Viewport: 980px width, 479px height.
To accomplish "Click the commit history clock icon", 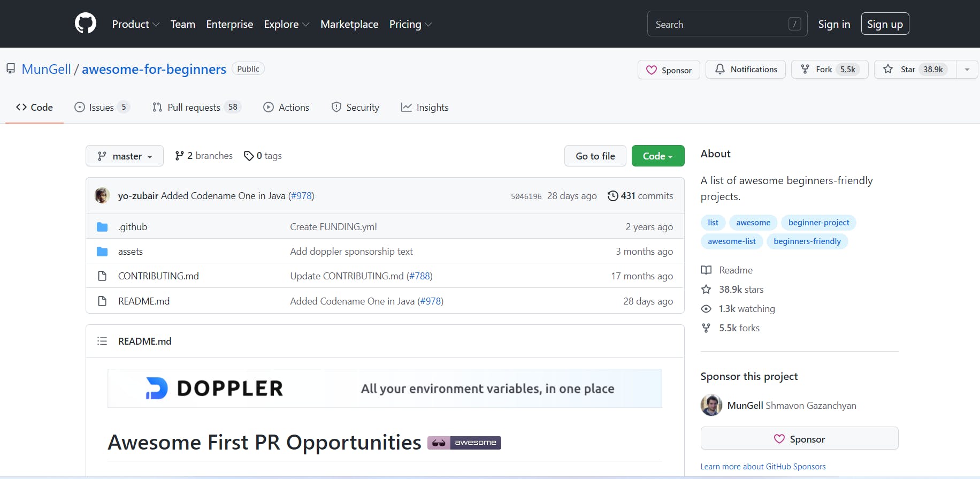I will pos(613,196).
